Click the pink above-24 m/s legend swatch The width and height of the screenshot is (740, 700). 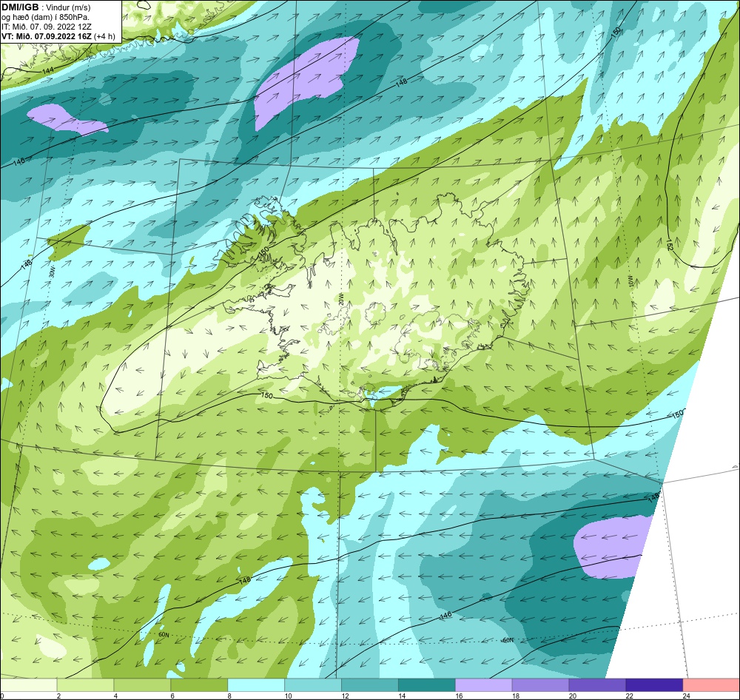pyautogui.click(x=711, y=685)
